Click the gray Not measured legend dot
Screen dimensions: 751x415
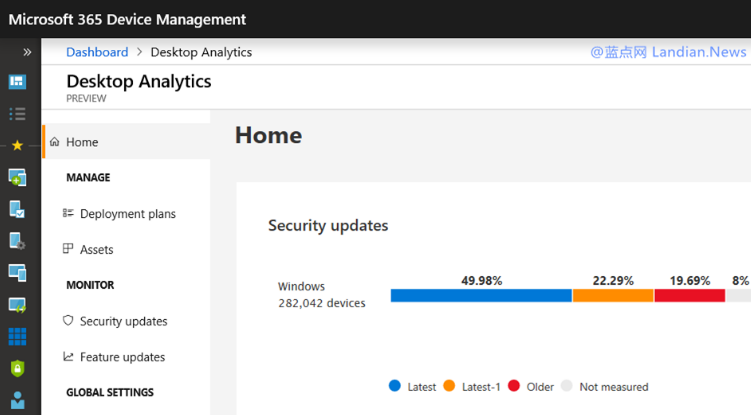point(567,386)
